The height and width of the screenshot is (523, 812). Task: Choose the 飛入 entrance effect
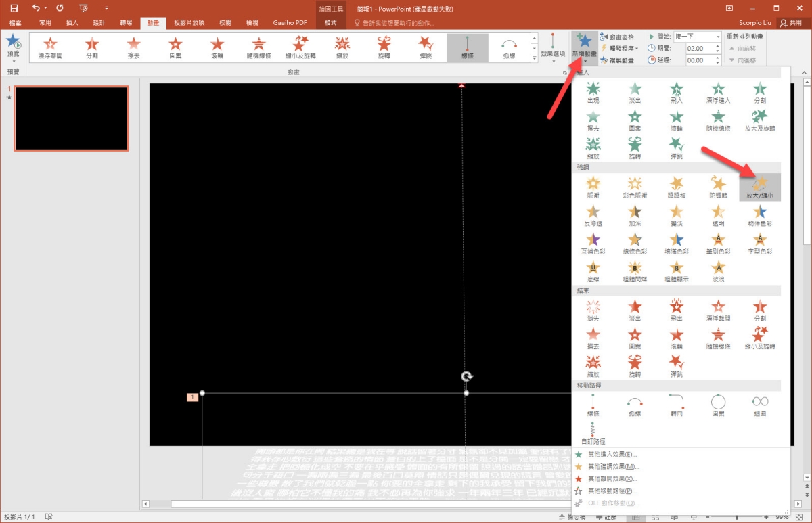click(x=677, y=93)
